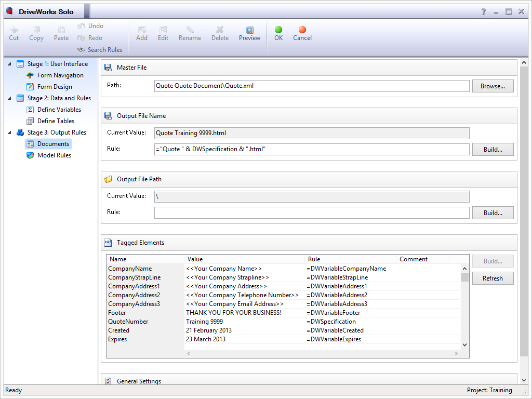Collapse Stage 1: User Interface node
532x399 pixels.
(x=9, y=64)
